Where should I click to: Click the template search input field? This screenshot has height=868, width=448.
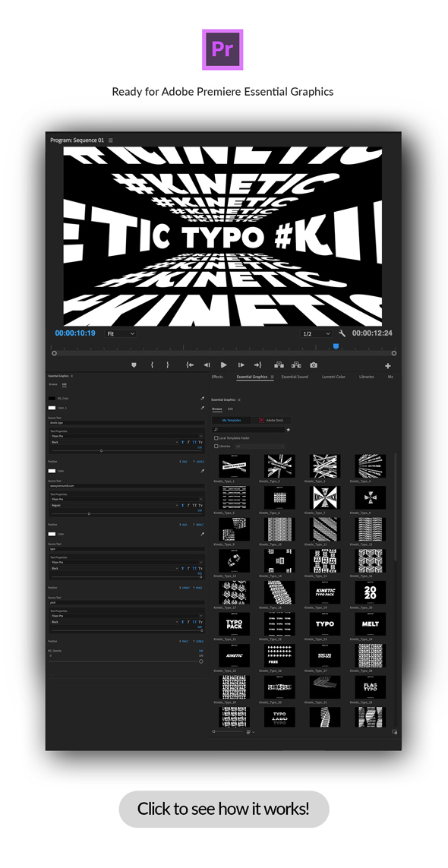pos(248,430)
